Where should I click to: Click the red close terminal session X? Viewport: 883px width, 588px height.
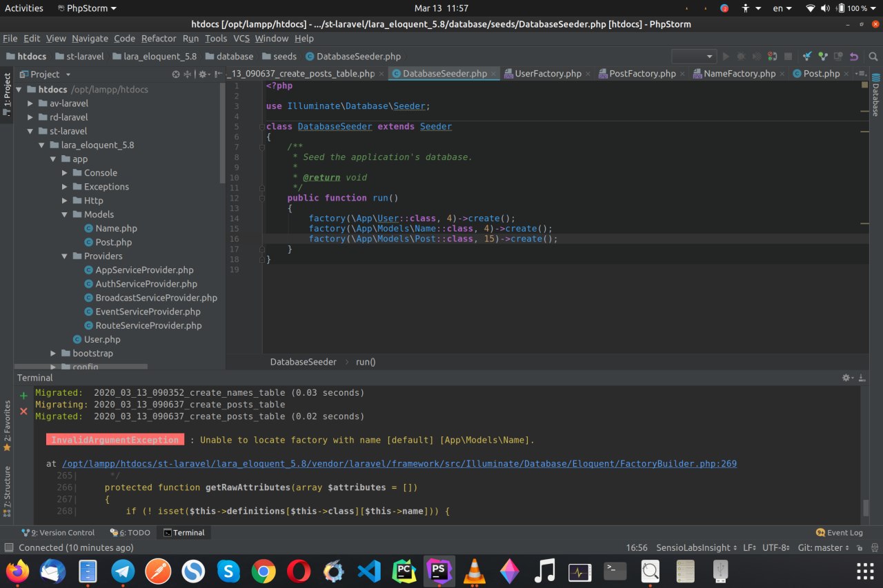(x=23, y=411)
